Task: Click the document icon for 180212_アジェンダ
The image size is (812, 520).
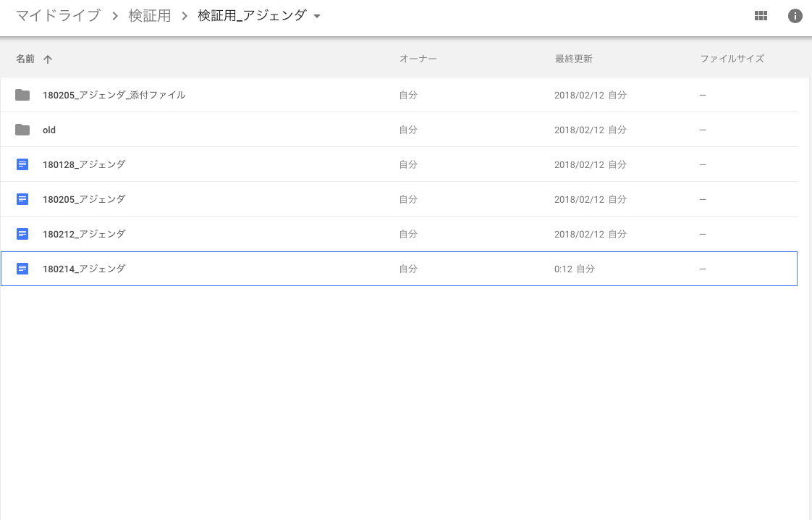Action: (22, 234)
